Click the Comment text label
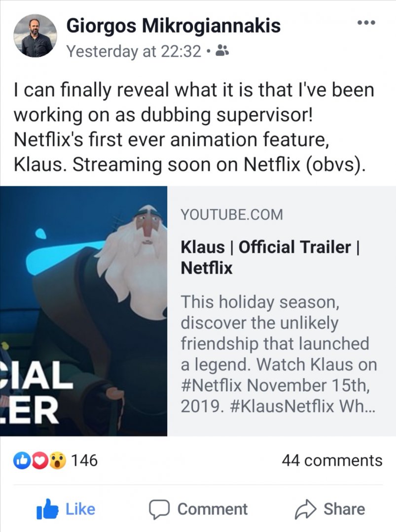The height and width of the screenshot is (532, 396). [213, 509]
